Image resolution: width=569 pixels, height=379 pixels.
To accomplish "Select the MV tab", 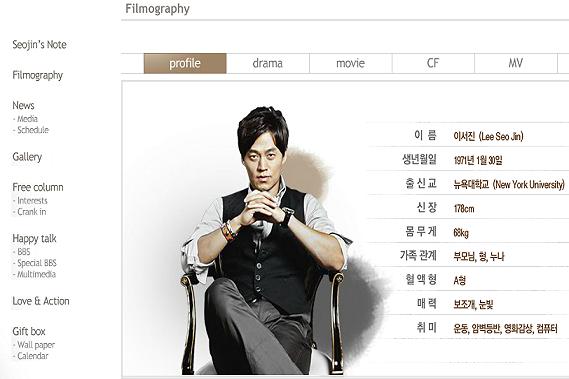I will pyautogui.click(x=516, y=63).
